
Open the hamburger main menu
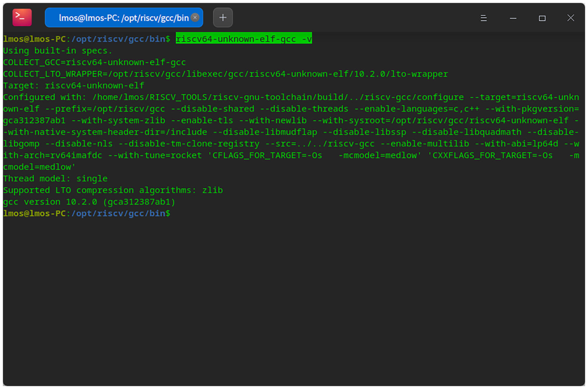(x=483, y=18)
